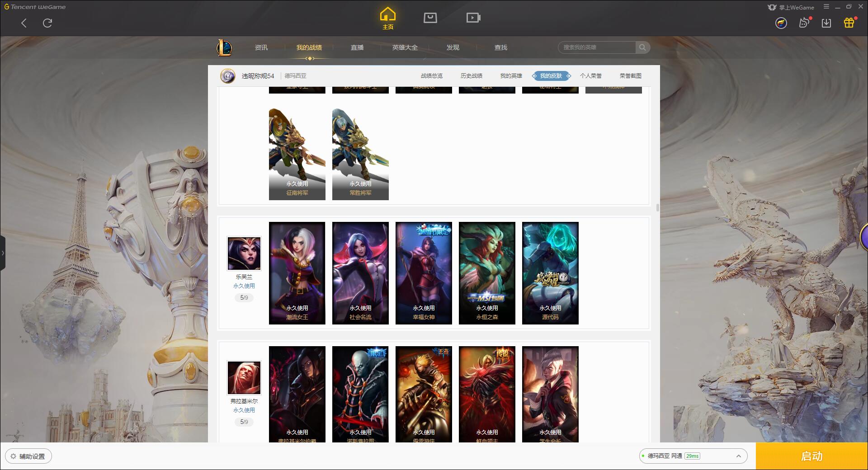Open the 荣誉截图 sub-tab
The image size is (868, 470).
631,76
